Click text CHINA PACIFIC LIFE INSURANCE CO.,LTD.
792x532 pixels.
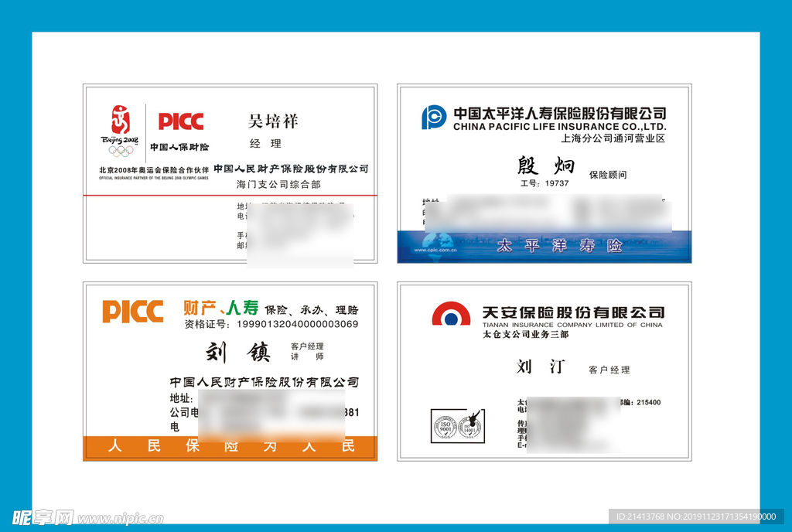pyautogui.click(x=560, y=127)
